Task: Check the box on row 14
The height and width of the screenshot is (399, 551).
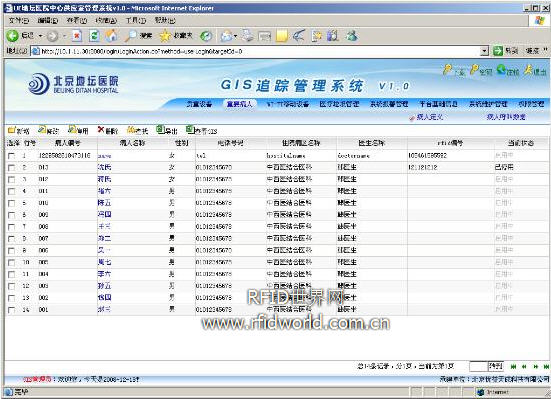Action: 12,310
